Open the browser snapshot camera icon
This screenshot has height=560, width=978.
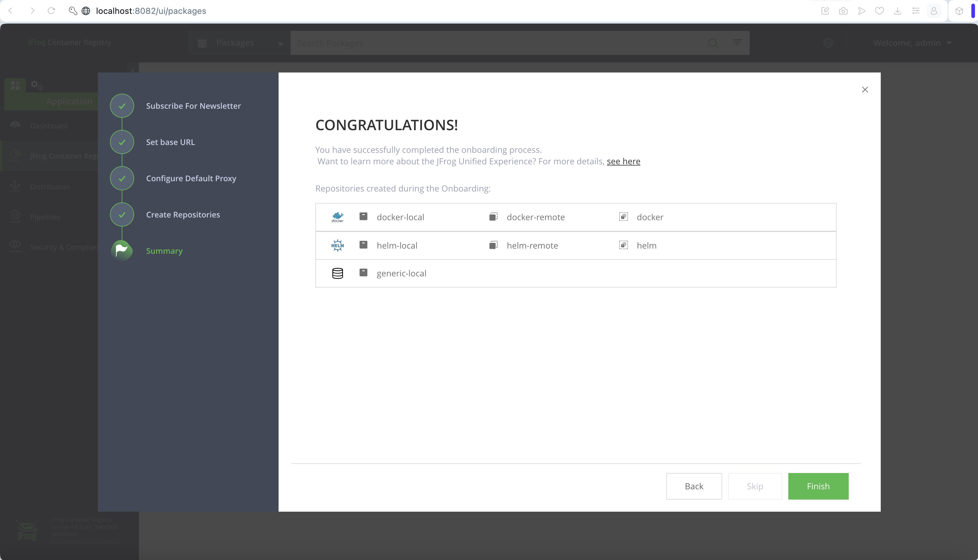[843, 11]
